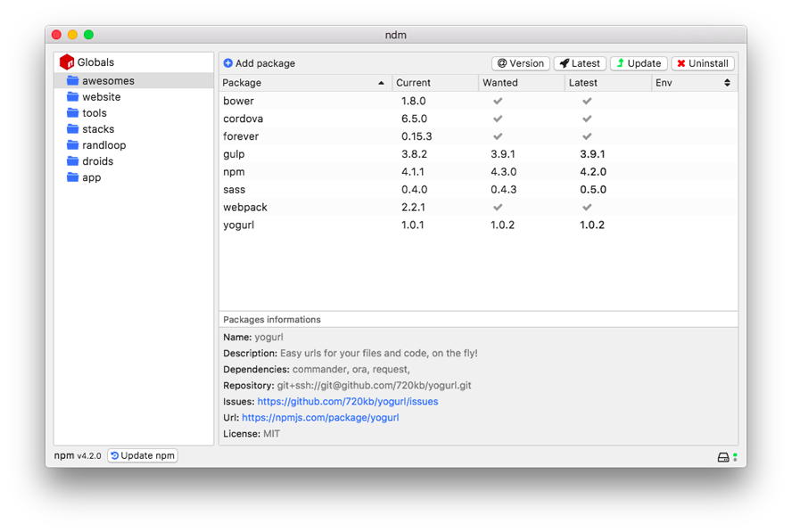Click the Update green arrow button
Image resolution: width=792 pixels, height=532 pixels.
coord(639,63)
